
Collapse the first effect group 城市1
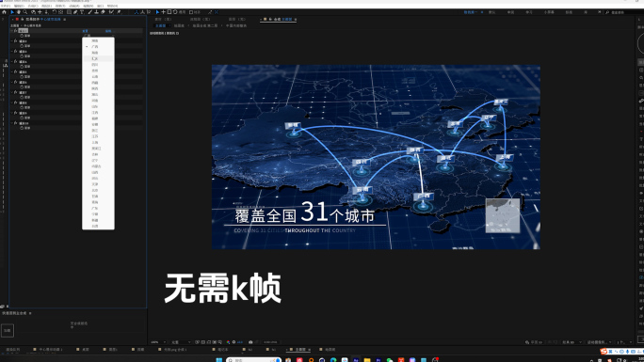[x=11, y=31]
